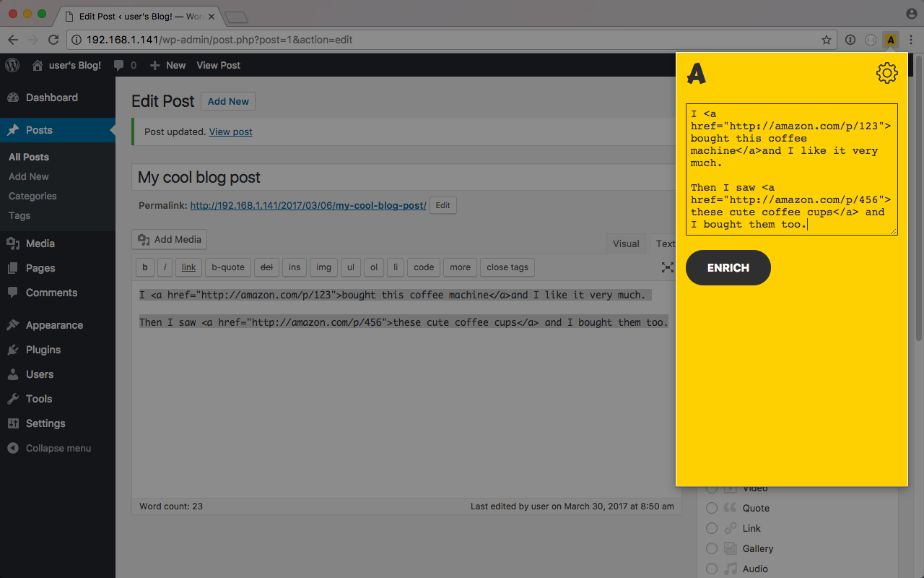Image resolution: width=924 pixels, height=578 pixels.
Task: Reload the page with the refresh icon
Action: click(x=53, y=40)
